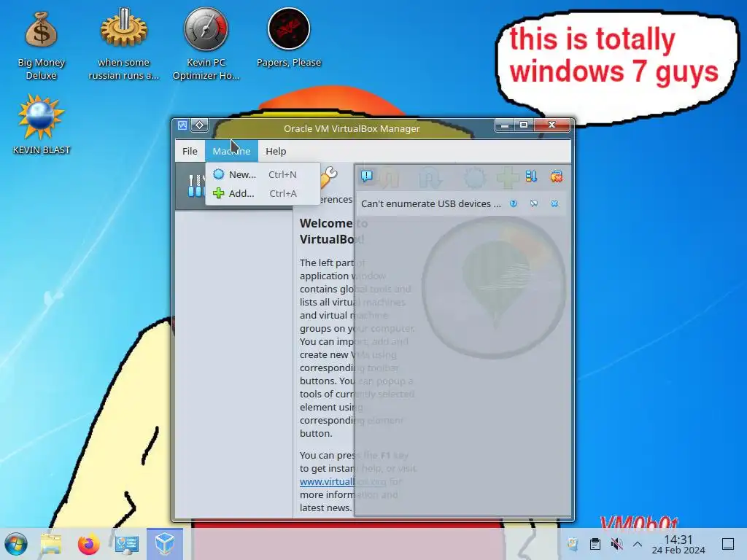Click the notification center speech-bubble icon
This screenshot has width=747, height=560.
click(x=366, y=176)
